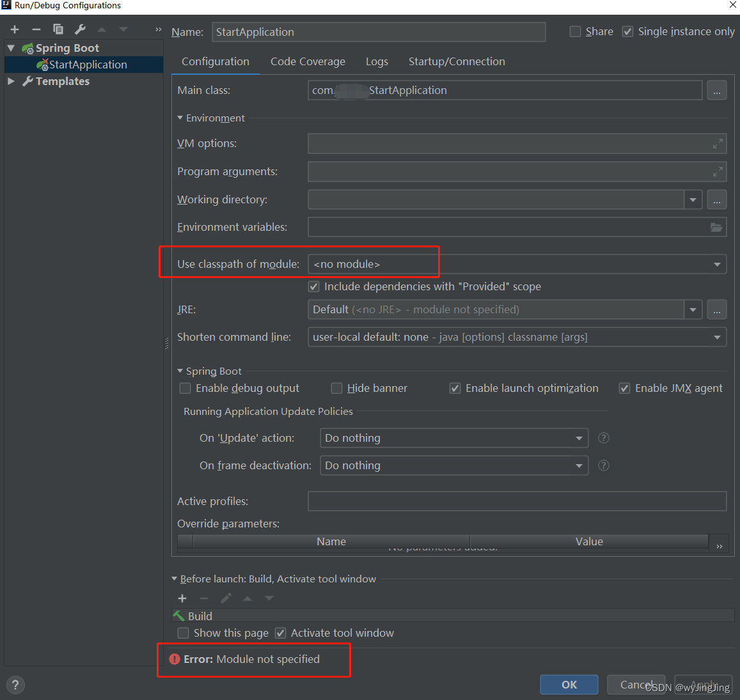Disable Single instance only

click(x=627, y=31)
